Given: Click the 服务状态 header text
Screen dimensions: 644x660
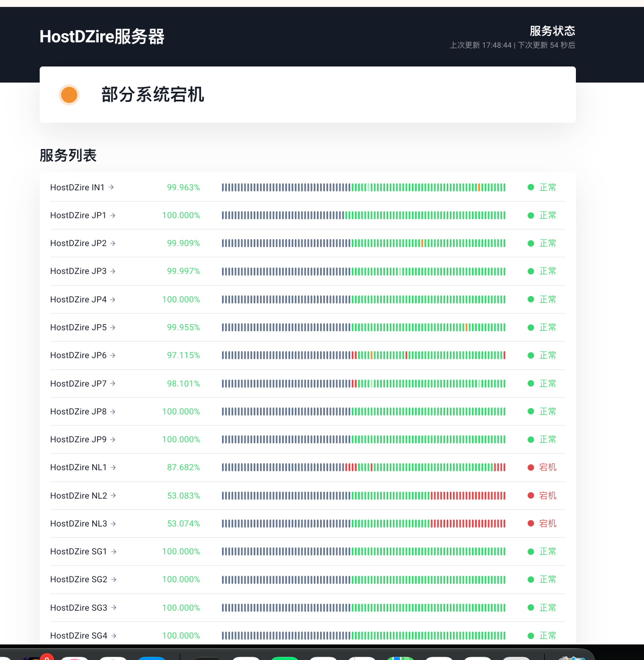Looking at the screenshot, I should (552, 31).
